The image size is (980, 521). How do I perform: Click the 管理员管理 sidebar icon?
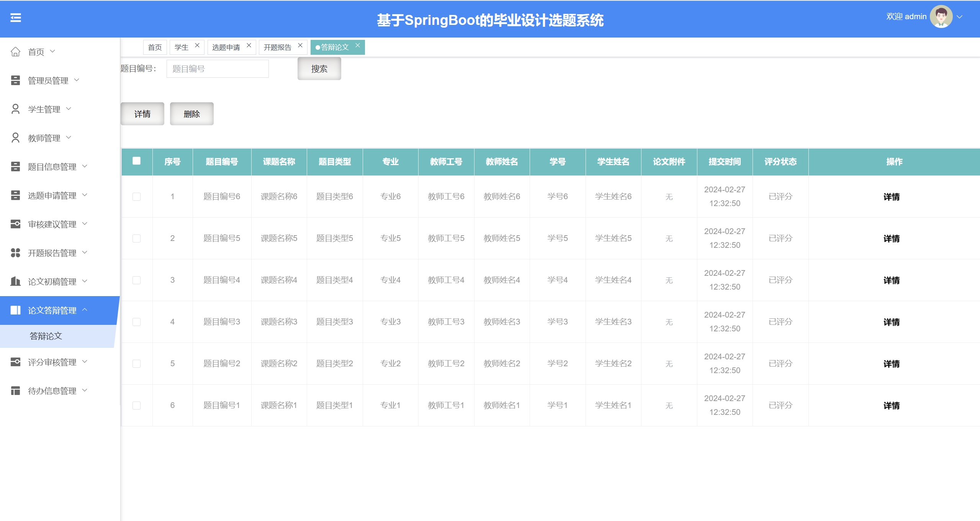tap(15, 80)
